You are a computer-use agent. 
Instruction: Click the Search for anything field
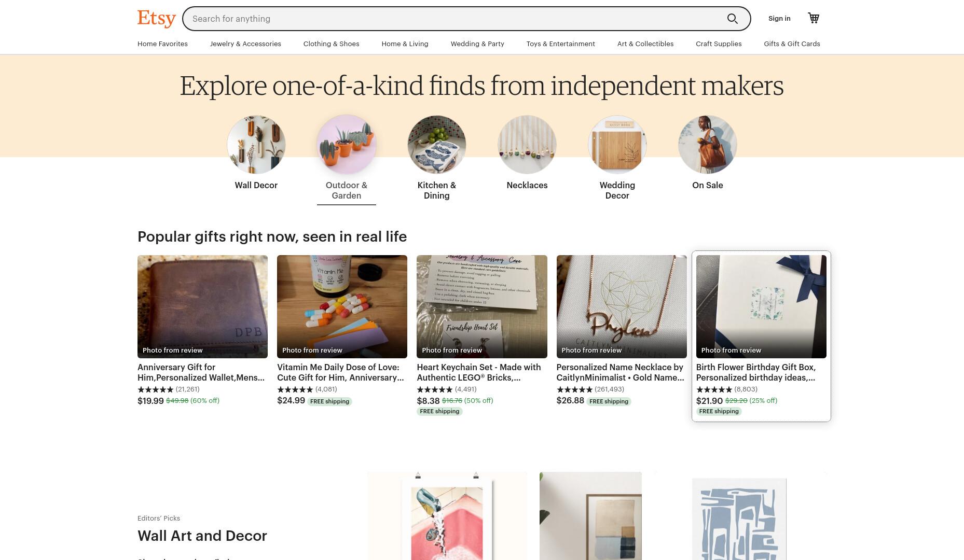[x=457, y=19]
